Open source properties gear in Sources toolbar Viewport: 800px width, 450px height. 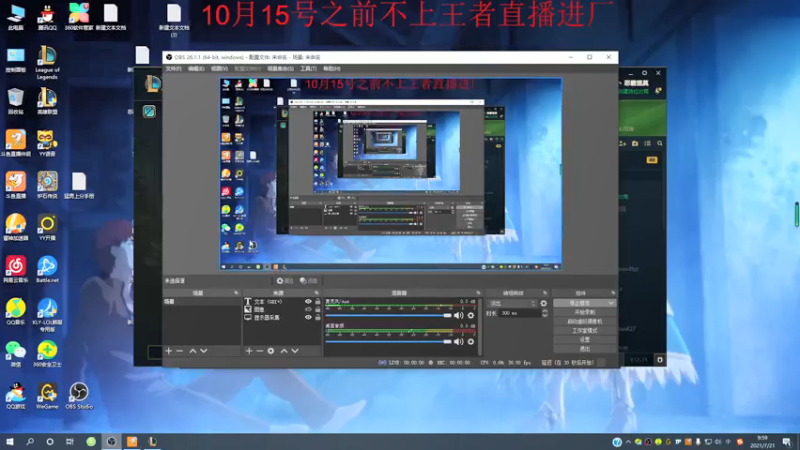[271, 351]
